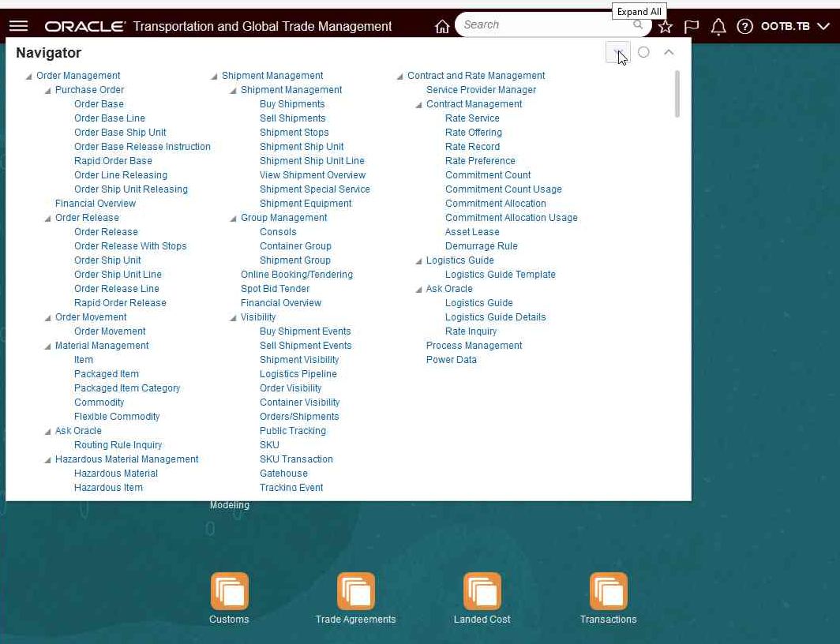840x644 pixels.
Task: Open the OOTB.TB user menu
Action: click(x=795, y=26)
